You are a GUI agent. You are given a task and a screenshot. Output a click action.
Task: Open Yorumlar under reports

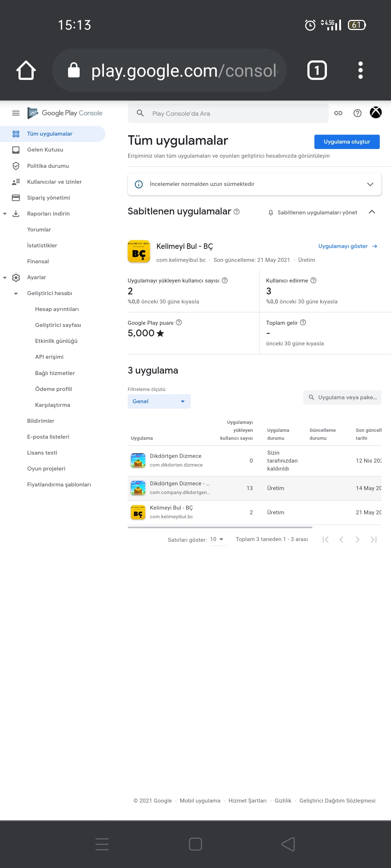pos(39,230)
